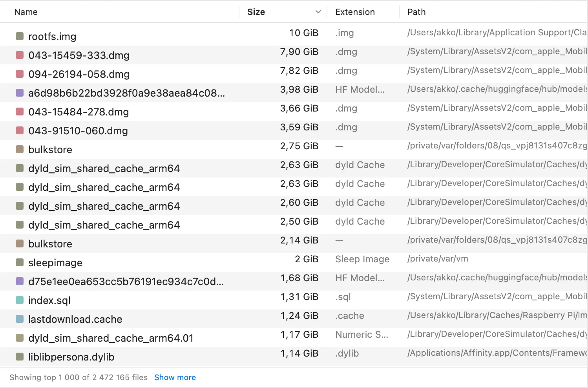
Task: Click Show more link to load more files
Action: (175, 377)
